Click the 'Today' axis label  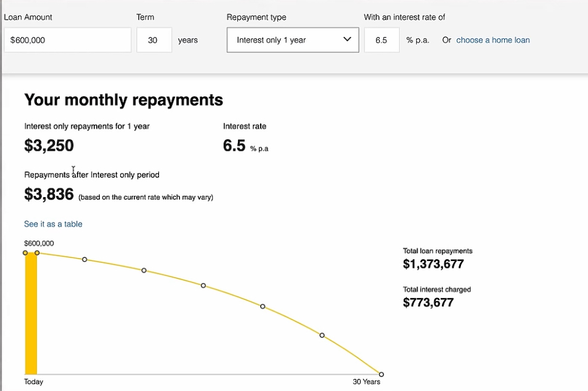(34, 382)
